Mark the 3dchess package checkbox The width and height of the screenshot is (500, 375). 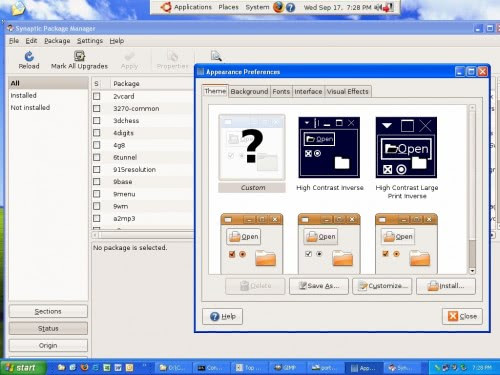tap(97, 121)
